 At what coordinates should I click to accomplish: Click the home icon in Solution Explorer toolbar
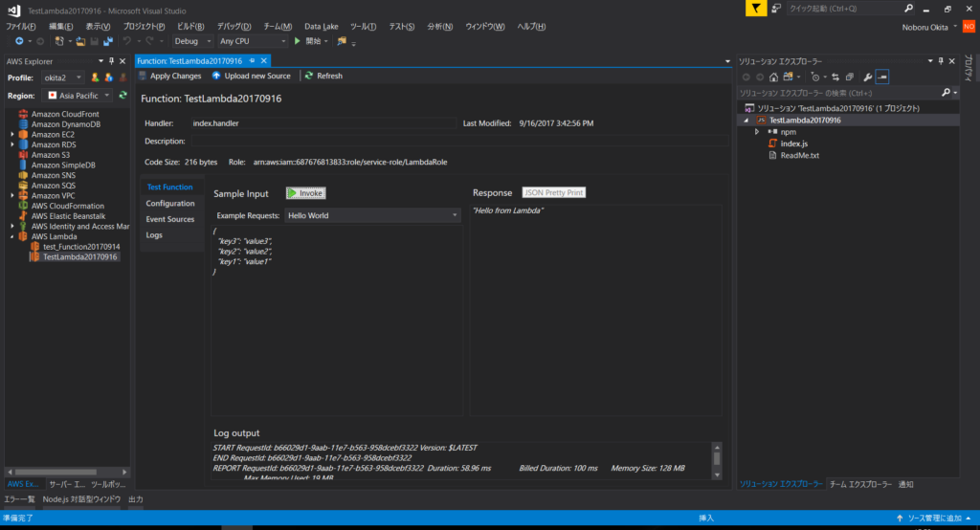click(773, 77)
